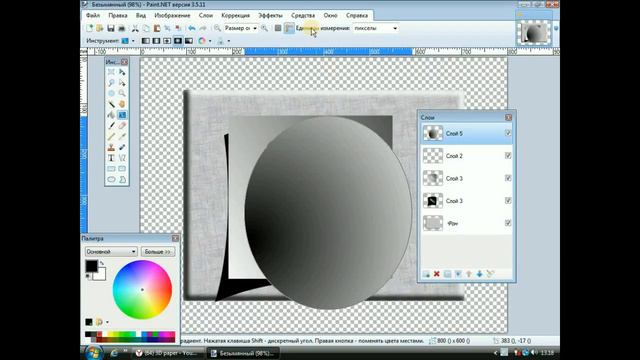Switch to 3D paper browser taskbar item
640x360 pixels.
(x=167, y=353)
